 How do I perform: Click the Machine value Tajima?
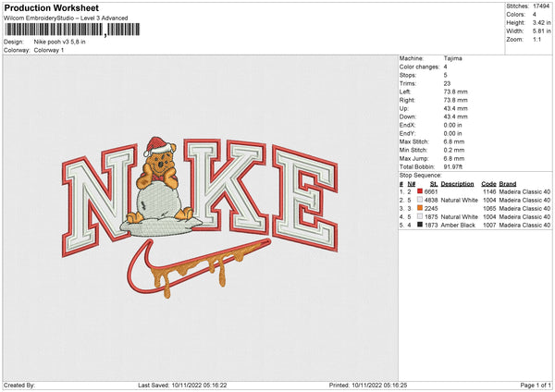tap(452, 57)
